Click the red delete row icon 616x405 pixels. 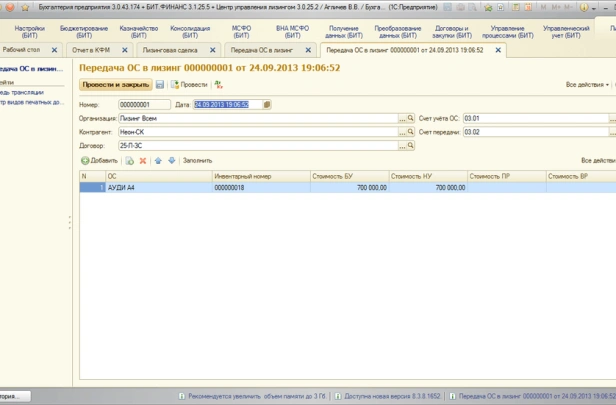tap(143, 160)
